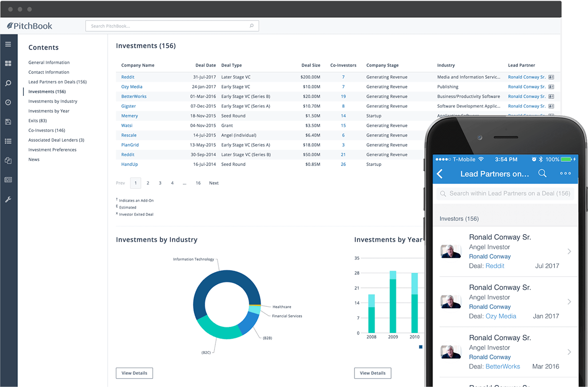The height and width of the screenshot is (387, 588).
Task: Tap the back arrow in phone app
Action: tap(440, 174)
